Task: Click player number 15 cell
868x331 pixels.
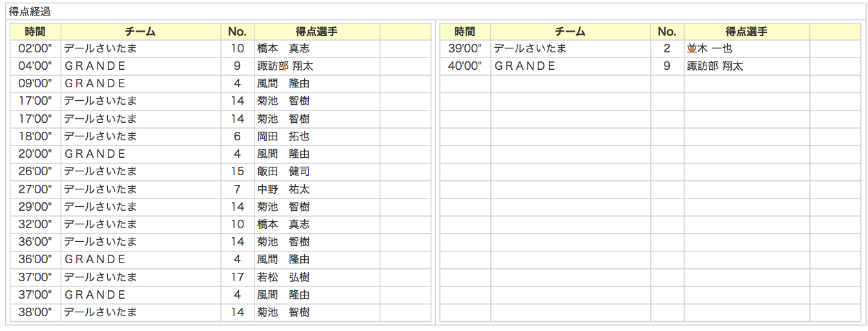Action: (x=237, y=171)
